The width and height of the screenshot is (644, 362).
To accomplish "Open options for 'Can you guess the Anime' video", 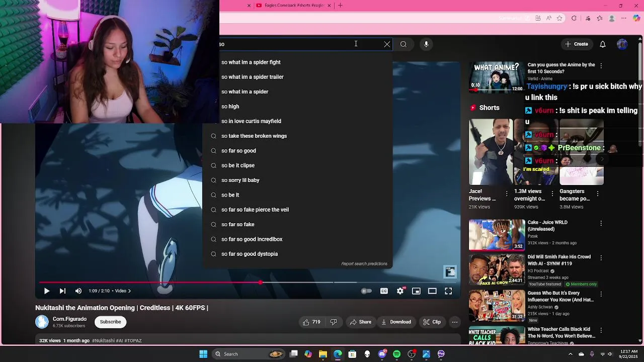I will 601,66.
